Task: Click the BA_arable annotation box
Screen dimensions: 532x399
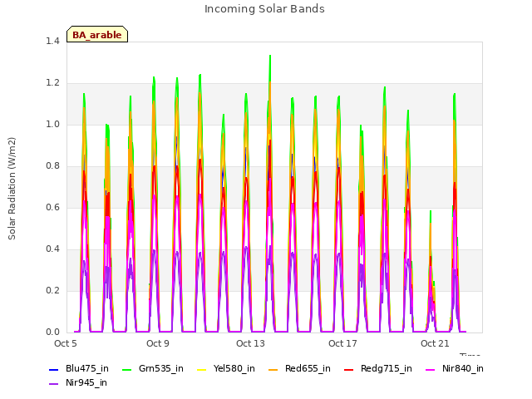Action: coord(97,34)
